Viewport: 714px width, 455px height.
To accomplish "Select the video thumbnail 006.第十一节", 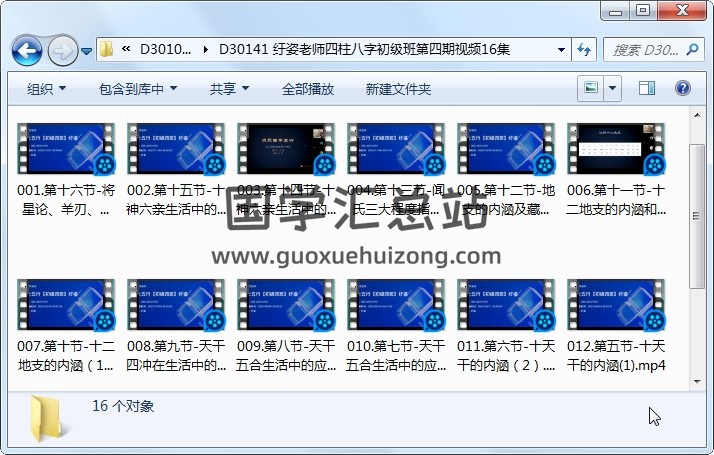I will (616, 148).
